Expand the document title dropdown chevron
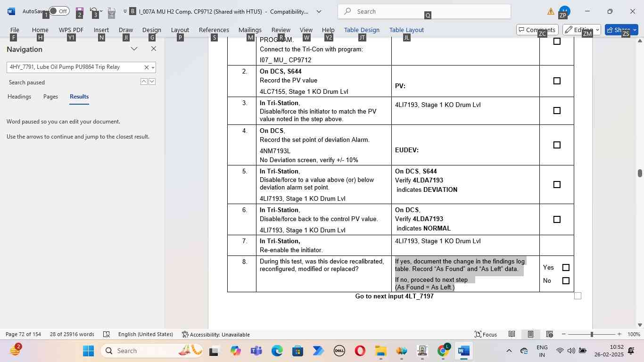Screen dimensions: 644x362 pos(319,11)
